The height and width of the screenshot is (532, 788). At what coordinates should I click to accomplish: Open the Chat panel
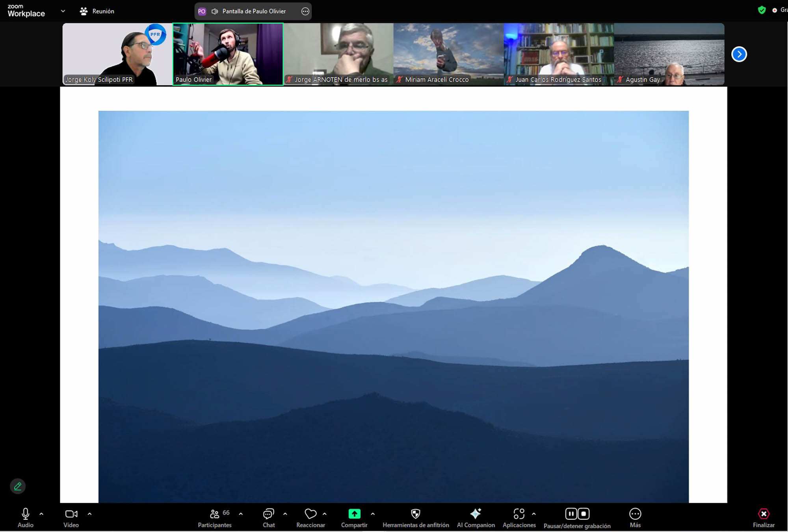coord(269,517)
